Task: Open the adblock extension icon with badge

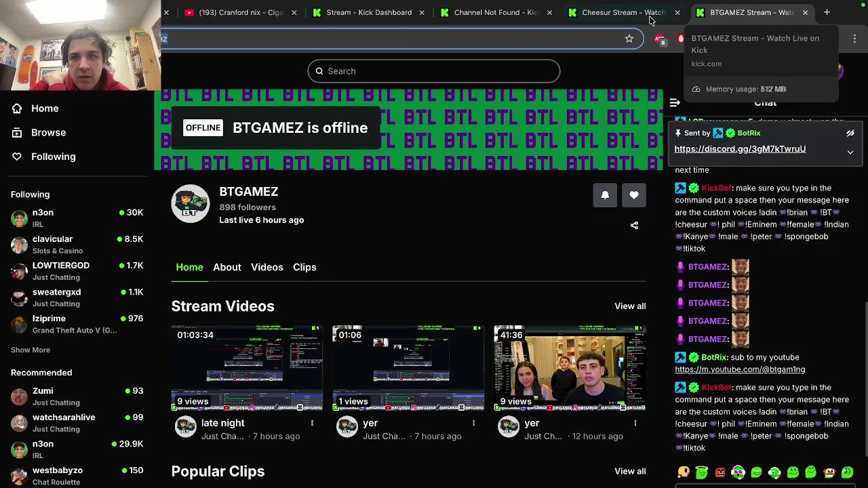Action: click(660, 39)
